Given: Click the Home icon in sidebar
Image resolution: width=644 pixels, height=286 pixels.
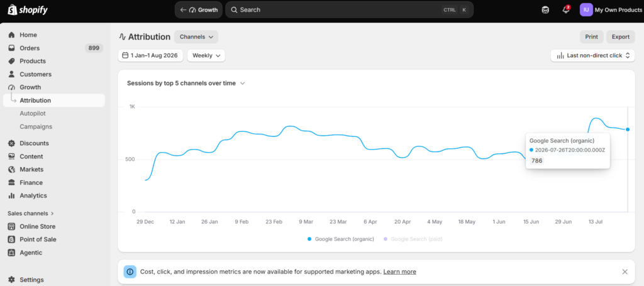Looking at the screenshot, I should (x=11, y=35).
